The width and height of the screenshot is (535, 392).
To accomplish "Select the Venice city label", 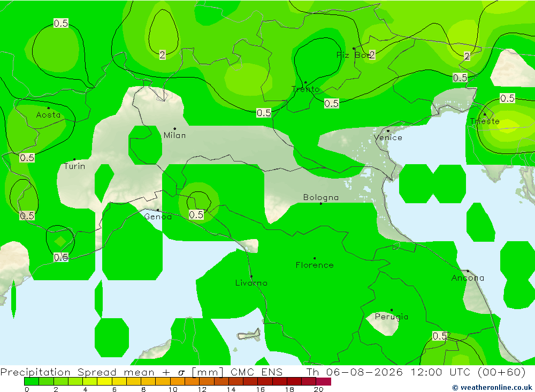I will 388,137.
